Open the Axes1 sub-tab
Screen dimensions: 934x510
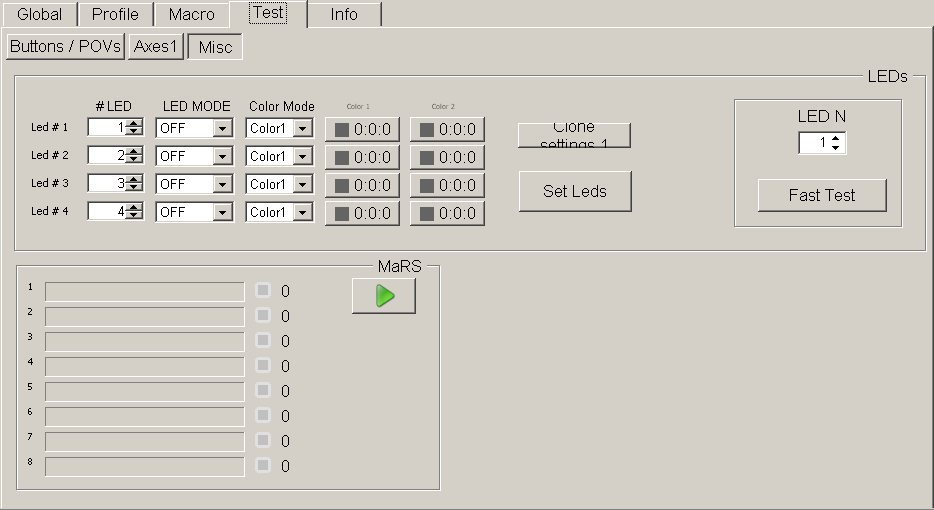(x=156, y=47)
